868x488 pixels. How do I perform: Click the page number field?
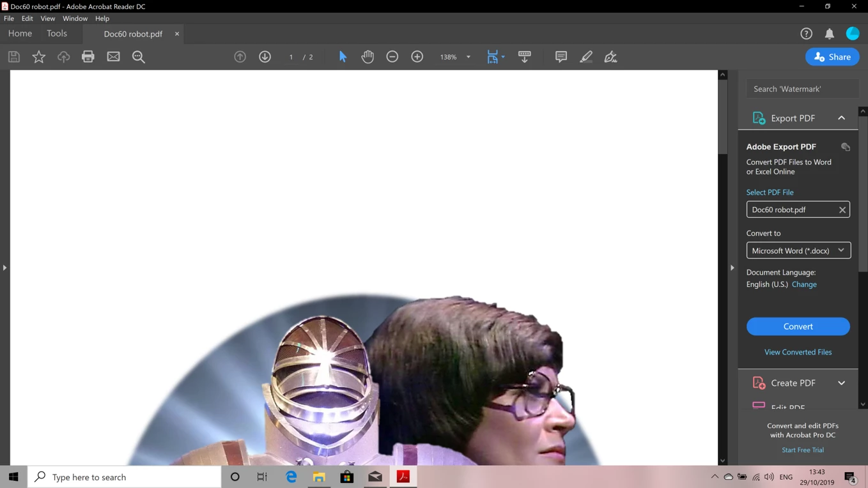tap(291, 57)
